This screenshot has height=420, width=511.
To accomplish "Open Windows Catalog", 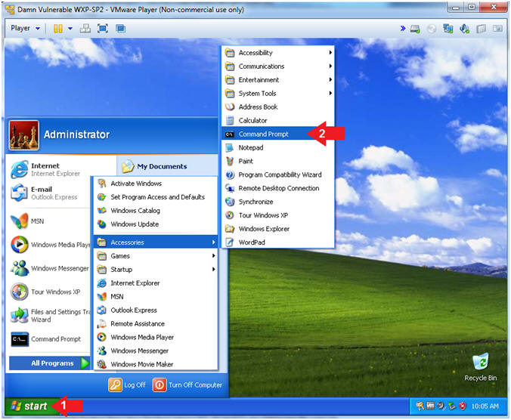I will click(156, 211).
